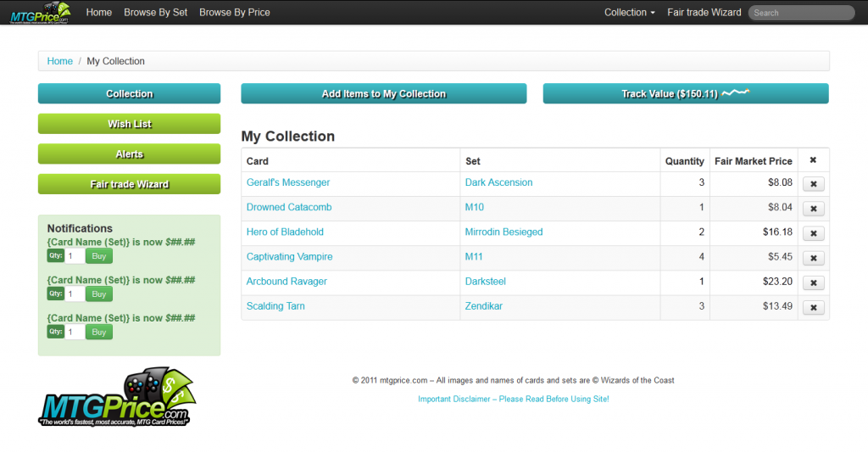
Task: Focus the Search field in navbar
Action: (x=801, y=13)
